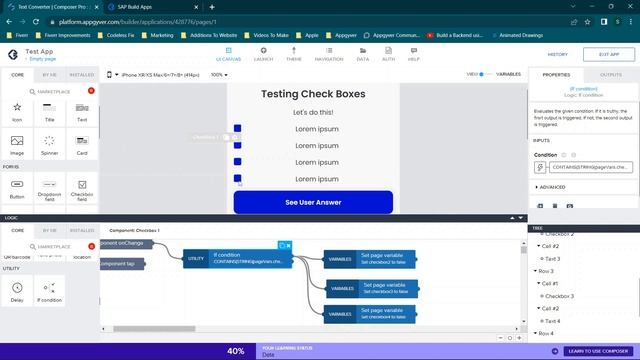Collapse the logic panel downward arrow
Image resolution: width=640 pixels, height=360 pixels.
pos(520,218)
